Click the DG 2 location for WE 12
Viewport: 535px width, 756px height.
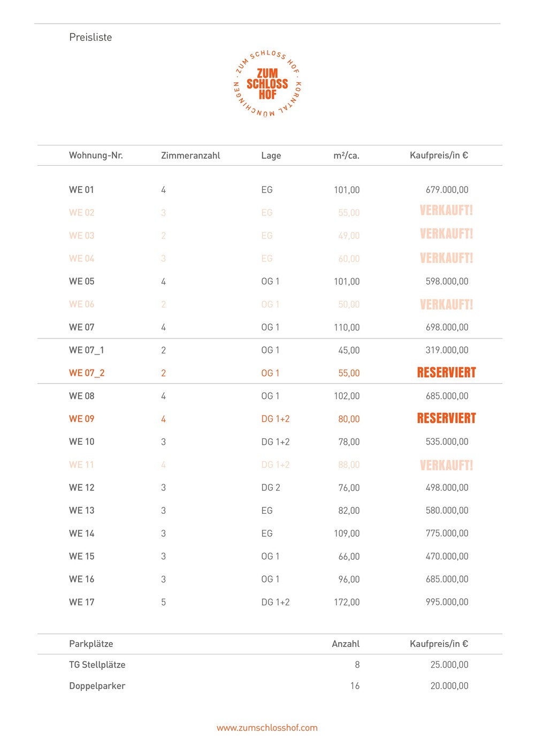270,488
